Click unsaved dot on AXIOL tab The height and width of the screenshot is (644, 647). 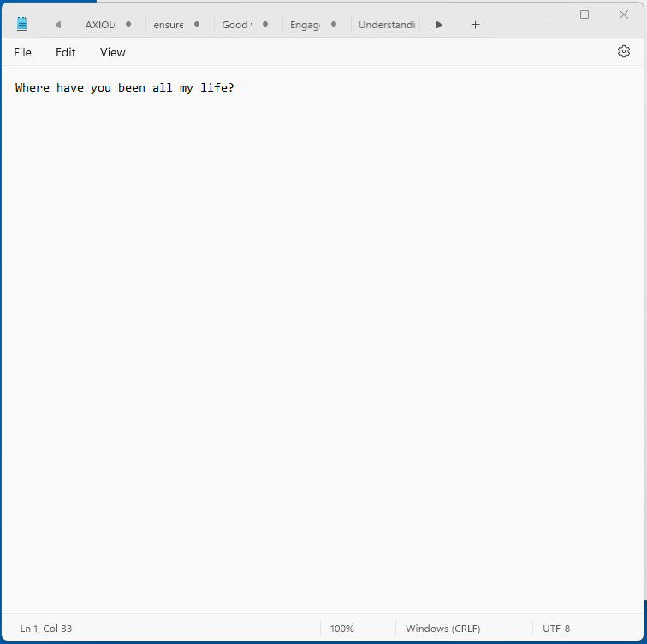pyautogui.click(x=128, y=24)
